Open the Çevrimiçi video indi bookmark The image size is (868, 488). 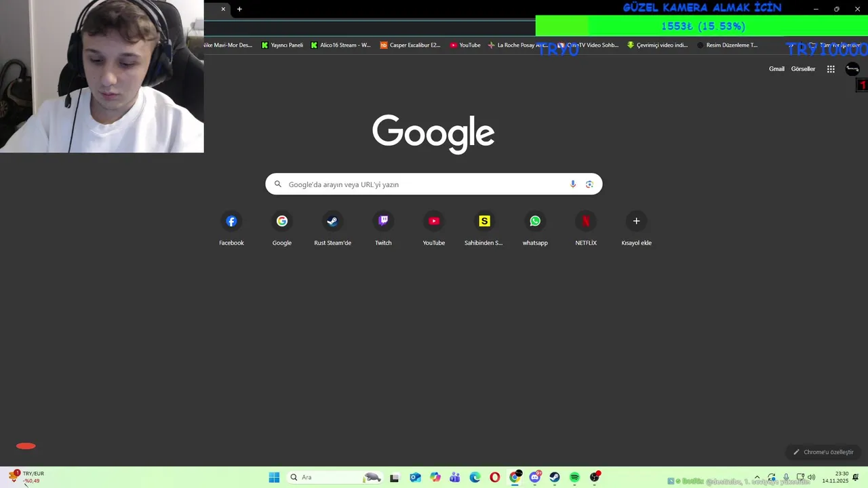point(658,45)
